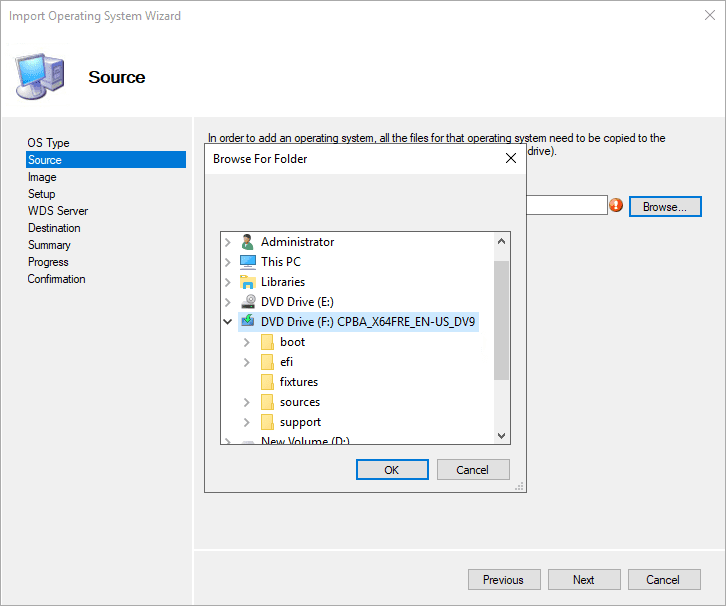Expand the DVD Drive (E:) node
The image size is (726, 606).
point(227,302)
